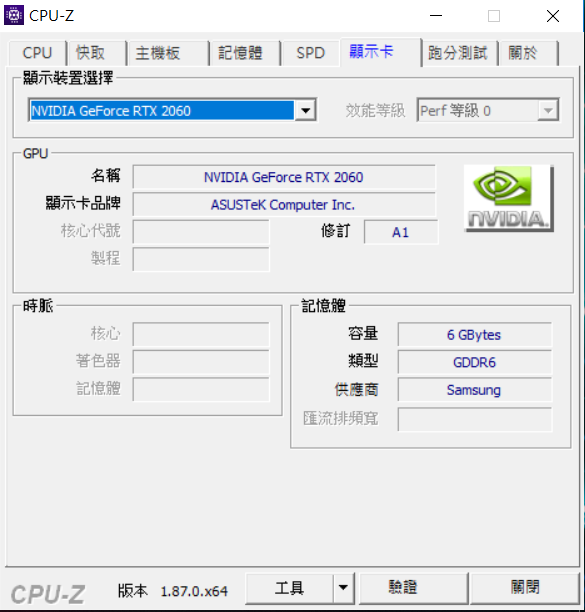Click the Samsung vendor value
Viewport: 585px width, 612px height.
[475, 390]
